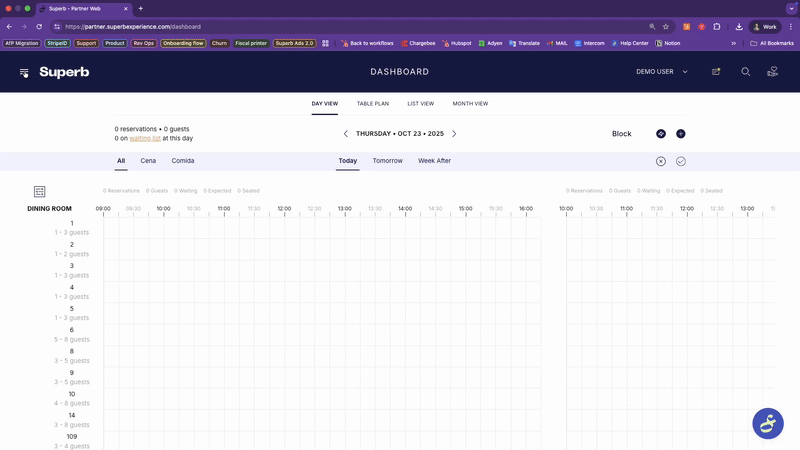Image resolution: width=800 pixels, height=450 pixels.
Task: Open the Superb hamburger menu
Action: coord(24,72)
